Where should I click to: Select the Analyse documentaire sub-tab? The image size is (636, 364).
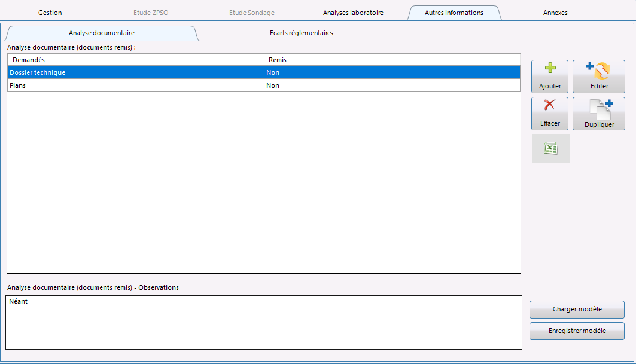(101, 33)
